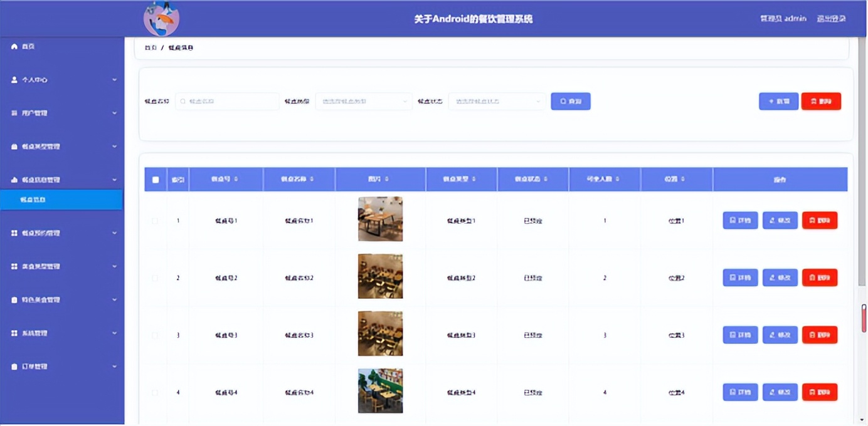Check the checkbox for row 1
The height and width of the screenshot is (426, 868).
pos(155,220)
